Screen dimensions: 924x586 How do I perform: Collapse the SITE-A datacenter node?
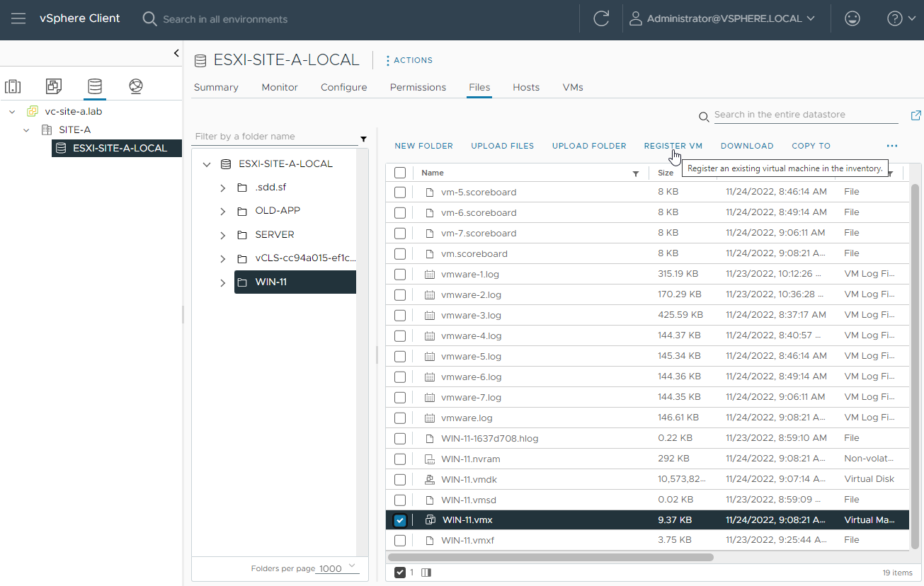click(26, 130)
